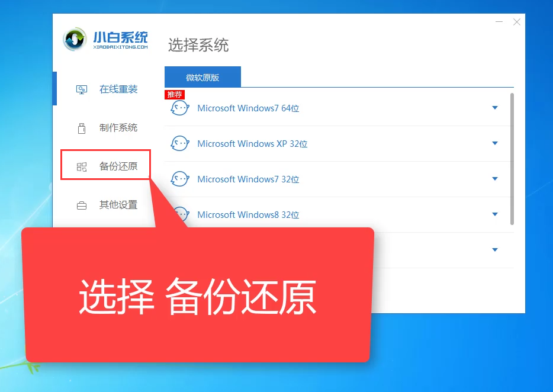
Task: Select the 备份还原 sidebar icon
Action: coord(81,166)
